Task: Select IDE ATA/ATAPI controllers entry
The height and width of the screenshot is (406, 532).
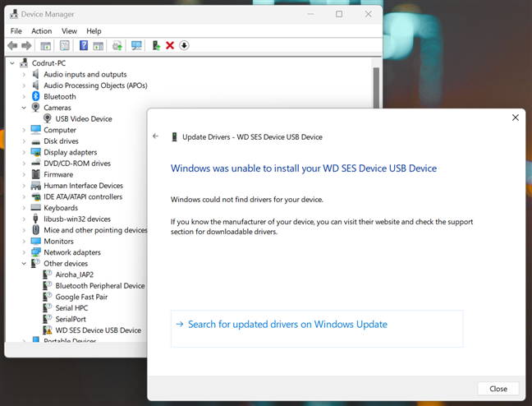Action: (x=83, y=196)
